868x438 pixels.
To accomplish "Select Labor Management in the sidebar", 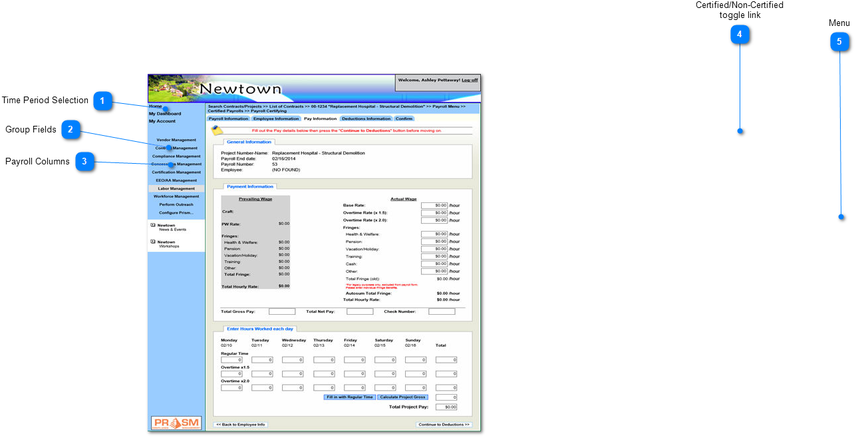I will [x=176, y=188].
